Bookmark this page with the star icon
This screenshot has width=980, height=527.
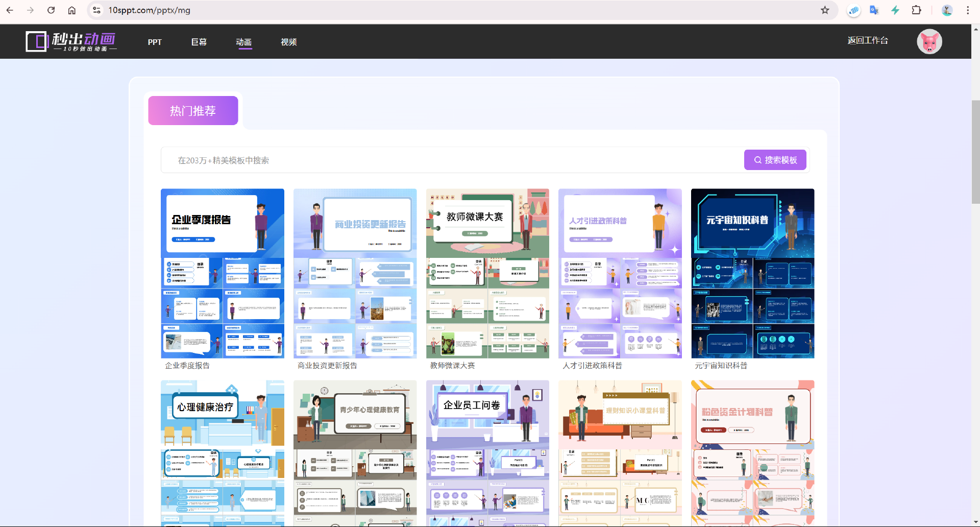[x=825, y=10]
